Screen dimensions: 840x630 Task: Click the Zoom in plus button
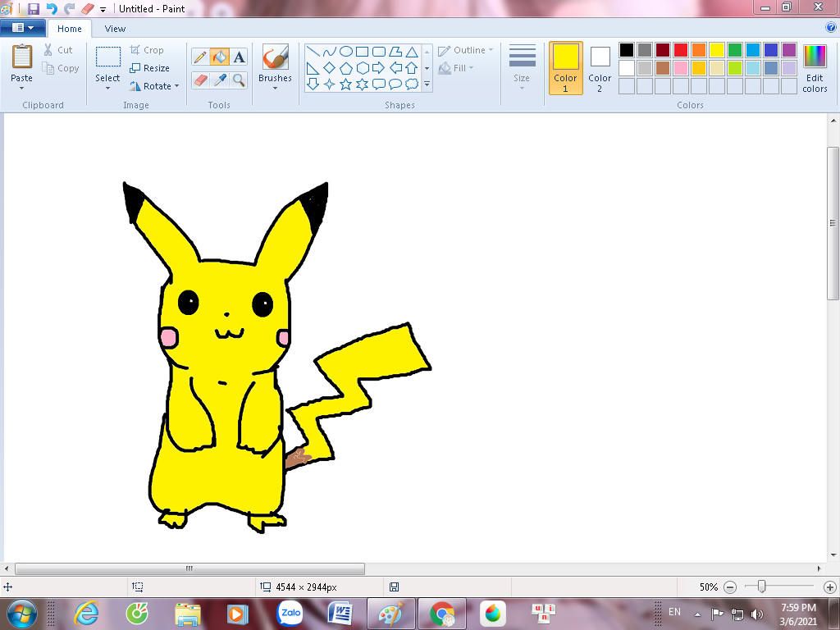coord(830,587)
